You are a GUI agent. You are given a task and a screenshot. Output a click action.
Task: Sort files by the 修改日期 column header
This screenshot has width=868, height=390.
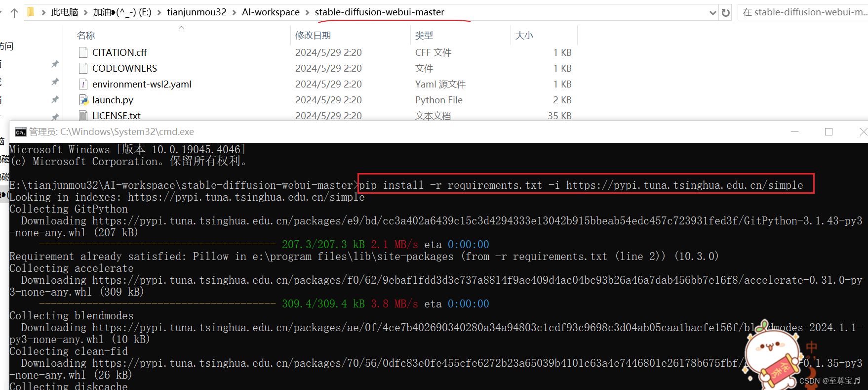(x=313, y=36)
